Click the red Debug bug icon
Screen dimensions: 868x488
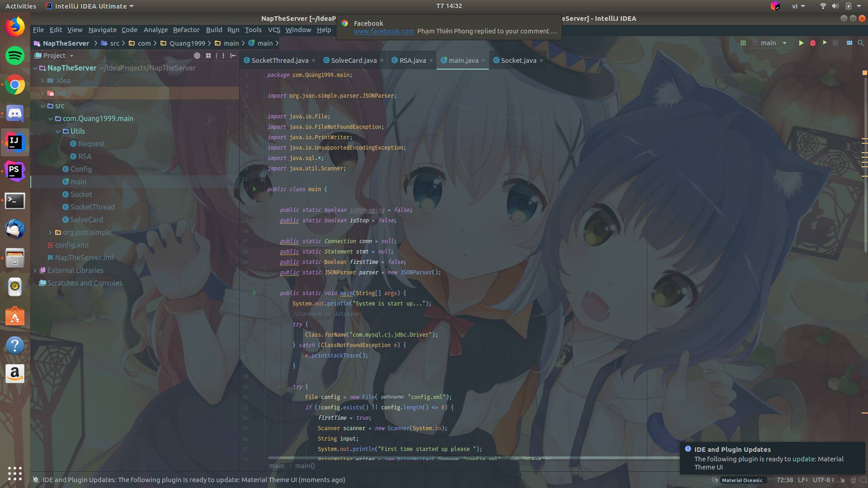pyautogui.click(x=813, y=43)
